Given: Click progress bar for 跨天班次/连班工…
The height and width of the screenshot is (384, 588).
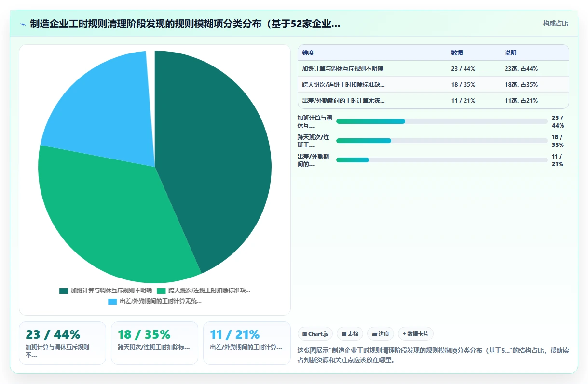Looking at the screenshot, I should pyautogui.click(x=442, y=141).
